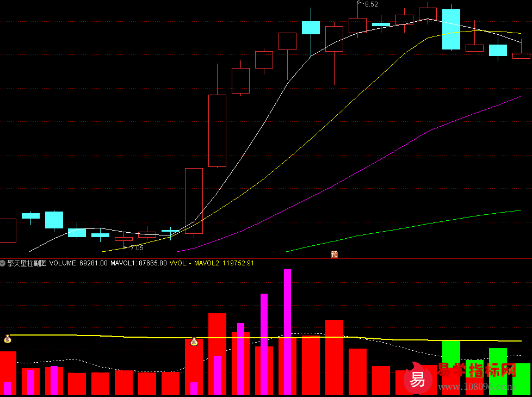Click the VOLUME: 69281.00 readout
Image resolution: width=532 pixels, height=397 pixels.
(78, 263)
